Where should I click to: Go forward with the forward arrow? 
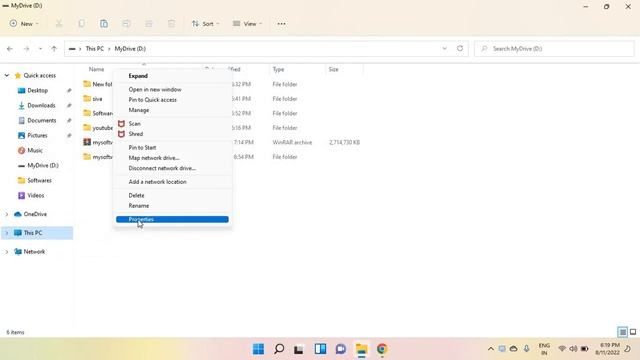pyautogui.click(x=26, y=49)
